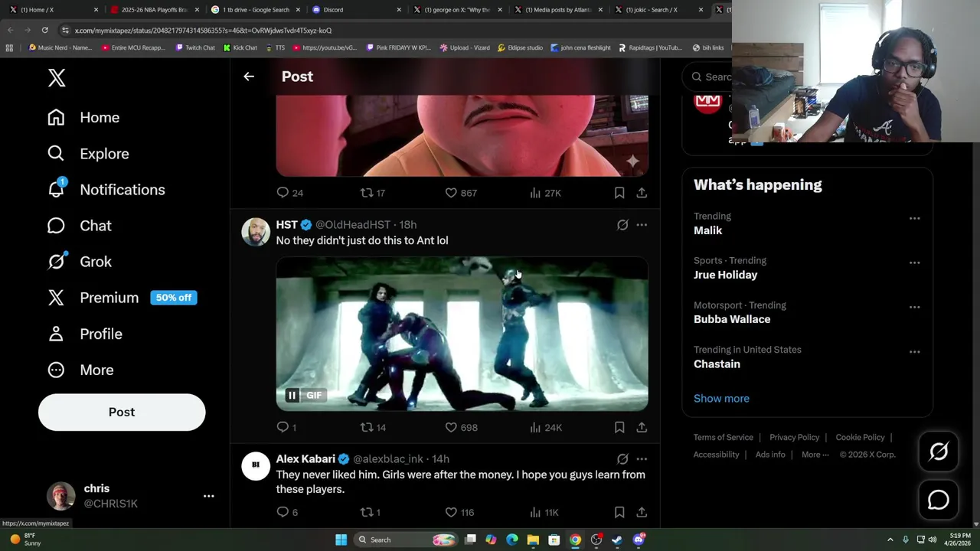Open Windows Start menu

(341, 540)
